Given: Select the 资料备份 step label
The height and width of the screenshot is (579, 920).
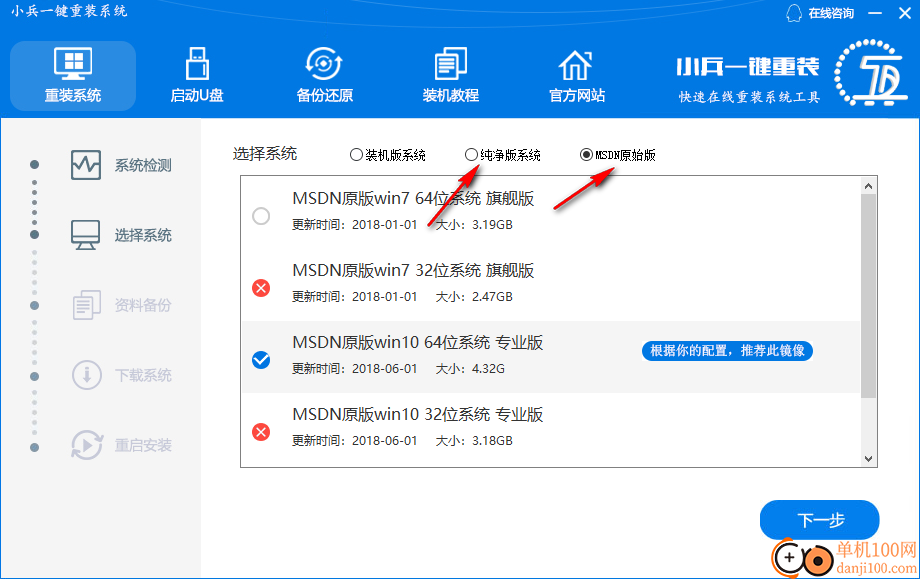Looking at the screenshot, I should pyautogui.click(x=143, y=305).
